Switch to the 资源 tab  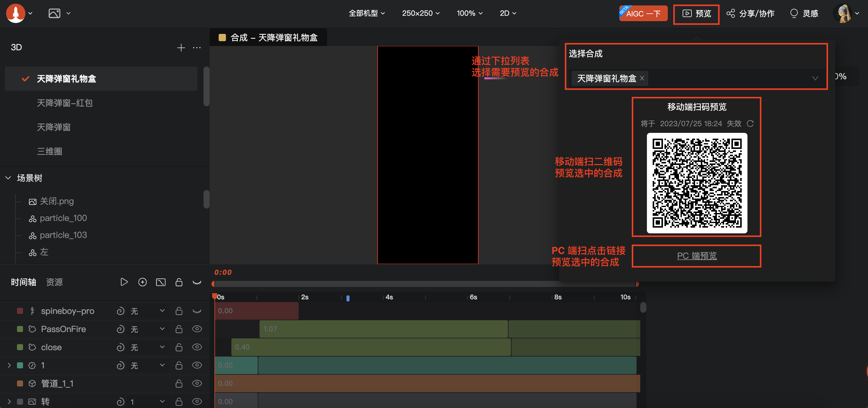click(x=54, y=282)
